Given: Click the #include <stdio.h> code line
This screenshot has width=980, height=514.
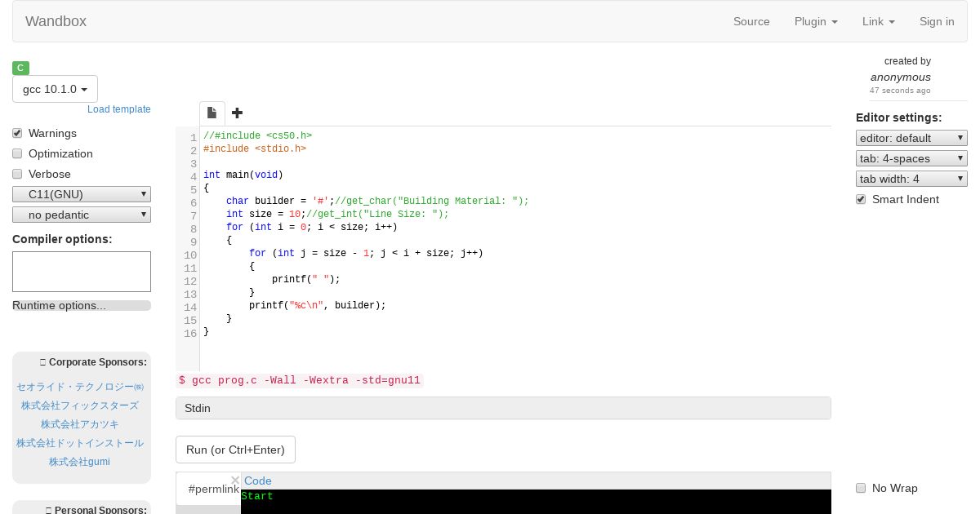Looking at the screenshot, I should point(255,148).
